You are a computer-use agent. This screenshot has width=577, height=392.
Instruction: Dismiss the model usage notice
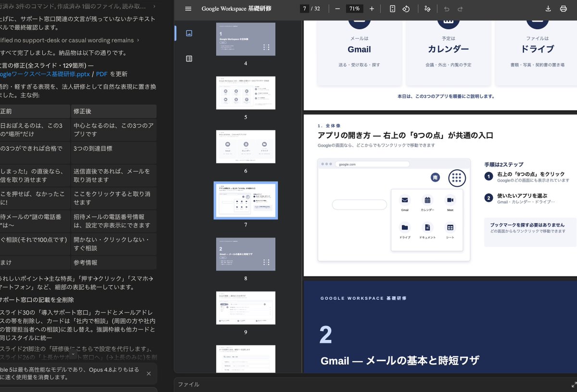pyautogui.click(x=149, y=373)
